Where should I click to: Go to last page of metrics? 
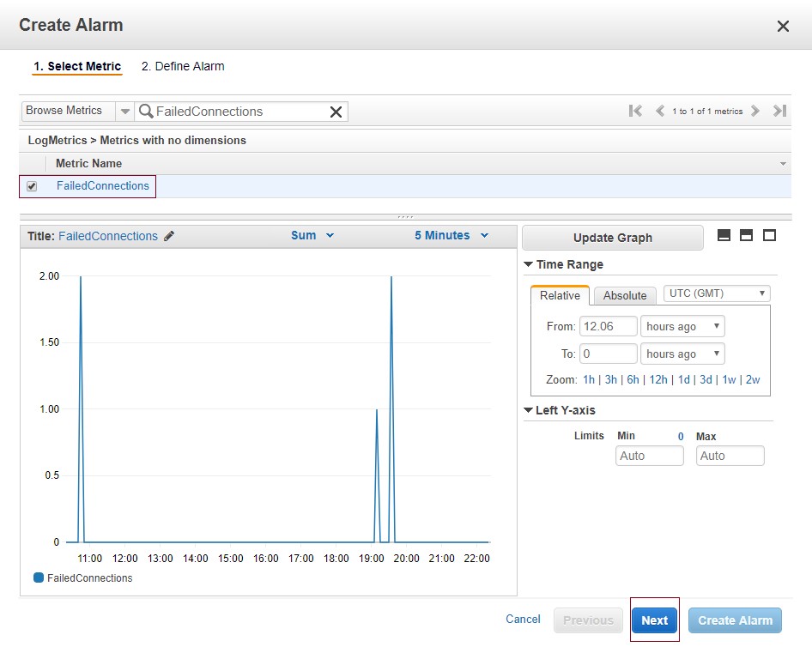(780, 111)
